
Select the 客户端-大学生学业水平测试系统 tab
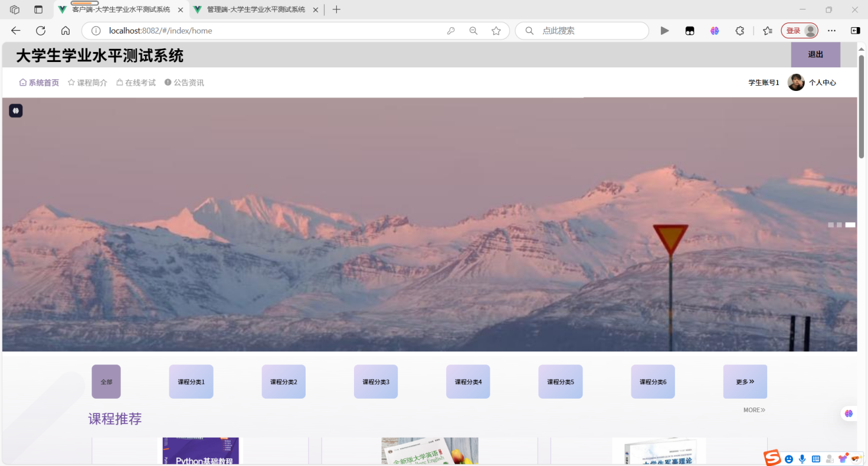[121, 9]
